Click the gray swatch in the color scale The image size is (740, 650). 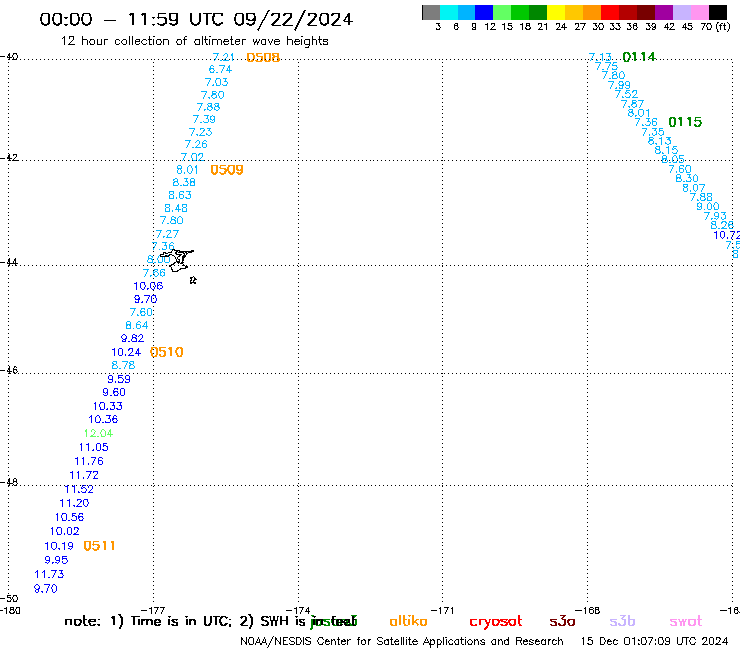[x=431, y=12]
